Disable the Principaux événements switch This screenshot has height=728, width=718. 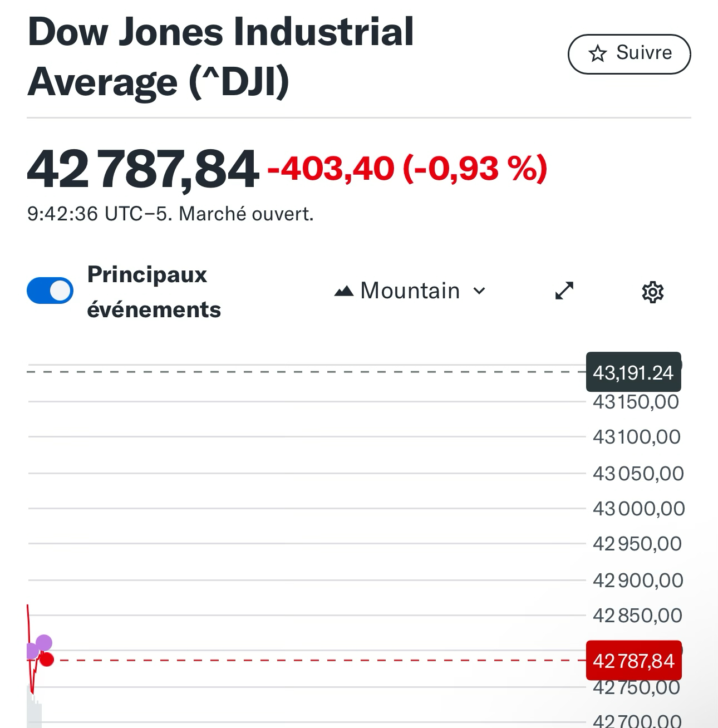coord(50,291)
